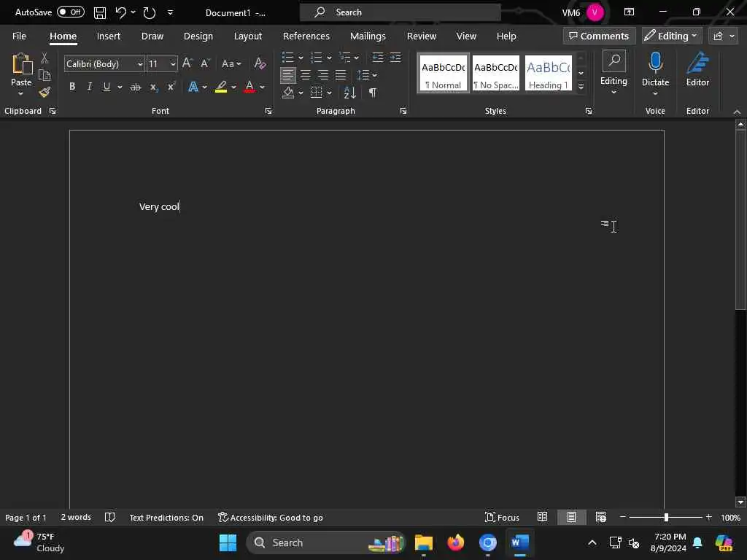Center align the text
747x560 pixels.
click(306, 75)
